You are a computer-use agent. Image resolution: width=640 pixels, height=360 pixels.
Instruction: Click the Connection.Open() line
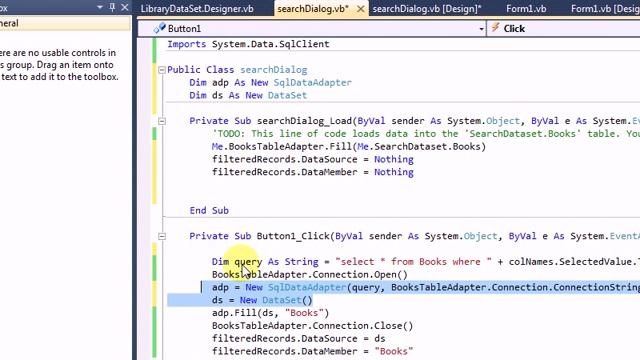point(310,275)
